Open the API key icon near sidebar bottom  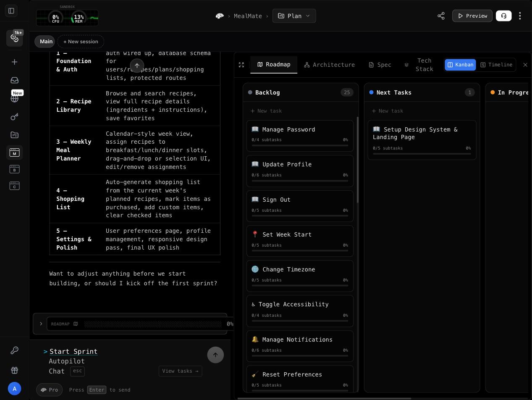pos(14,350)
